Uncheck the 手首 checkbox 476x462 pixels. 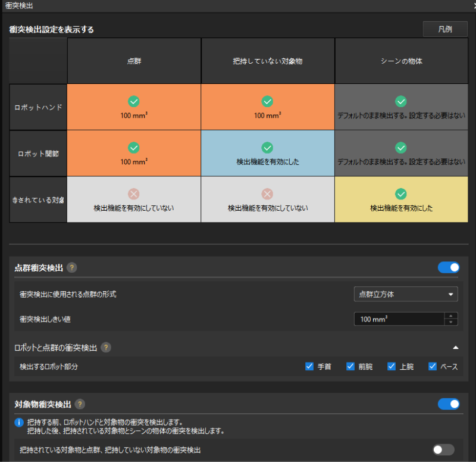309,366
